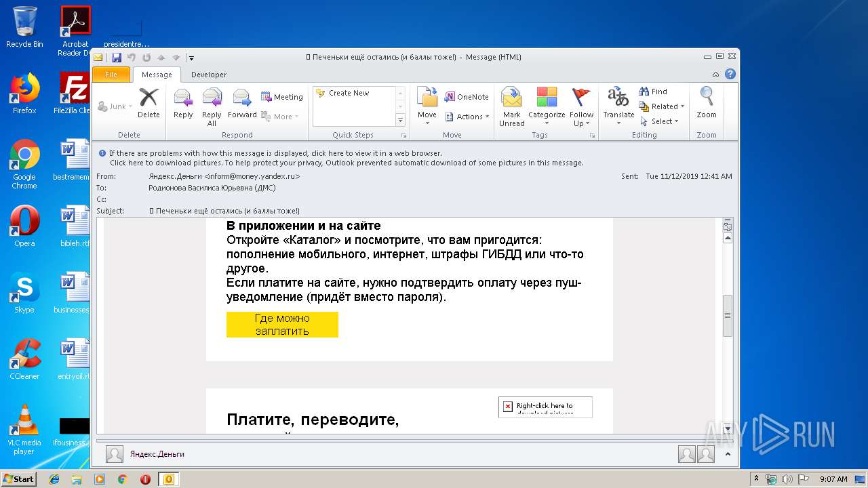Open Customize Quick Access Toolbar dropdown
Image resolution: width=868 pixels, height=488 pixels.
[x=192, y=58]
